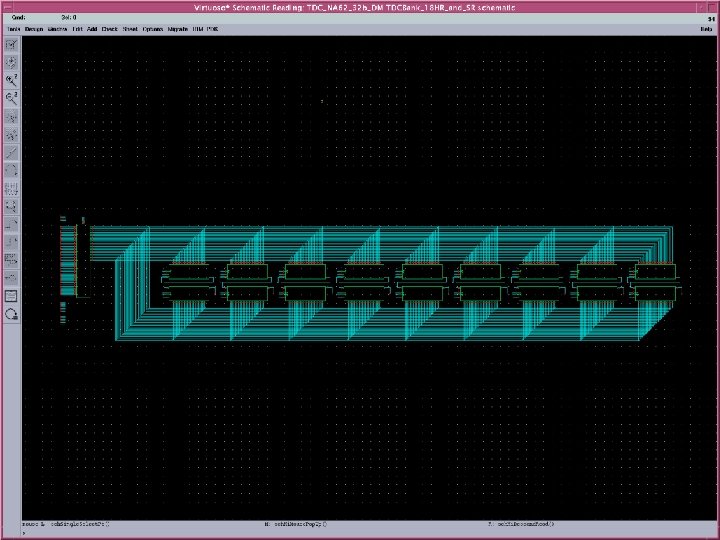
Task: Select the Add Instance tool icon
Action: coord(11,206)
